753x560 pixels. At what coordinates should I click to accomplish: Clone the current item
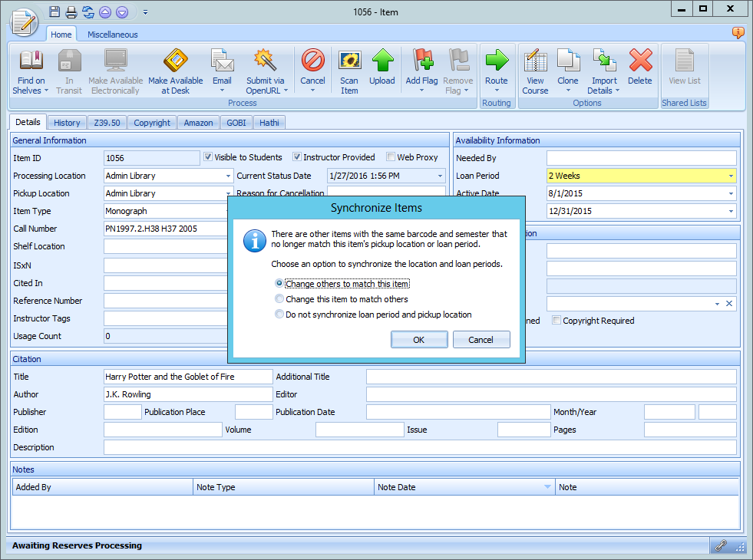(x=568, y=69)
